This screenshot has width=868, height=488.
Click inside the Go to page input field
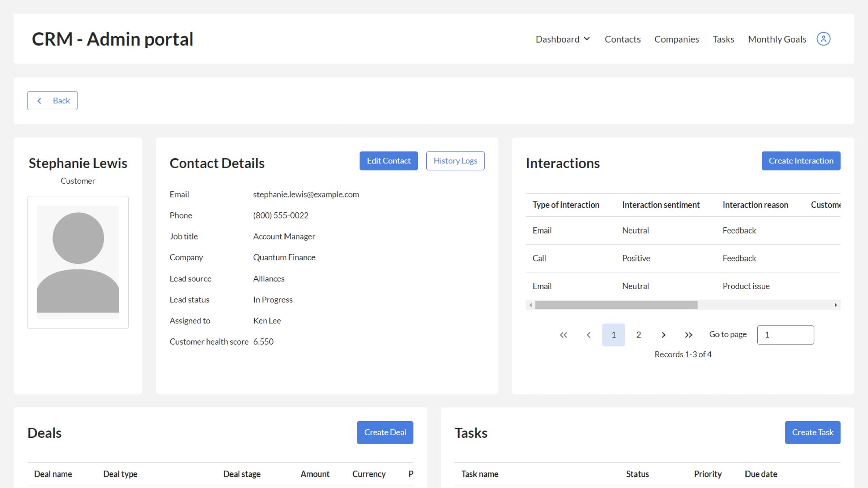coord(785,335)
